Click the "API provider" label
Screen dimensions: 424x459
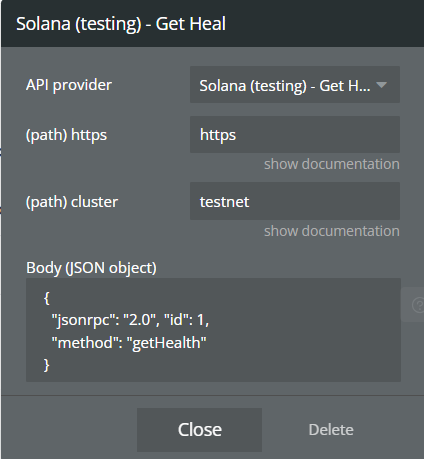tap(69, 85)
